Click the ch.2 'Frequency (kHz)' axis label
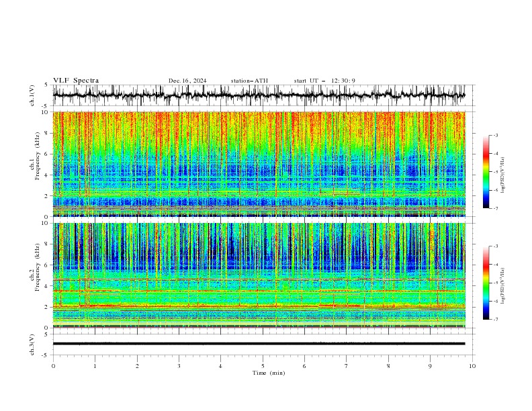 [x=38, y=268]
